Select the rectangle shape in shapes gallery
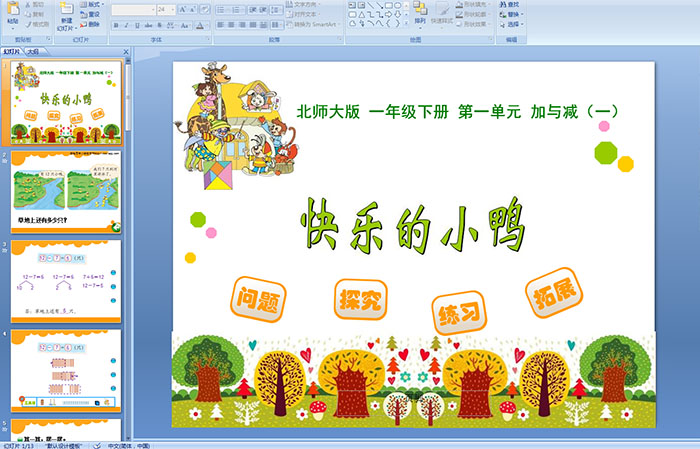The image size is (700, 449). [x=389, y=5]
